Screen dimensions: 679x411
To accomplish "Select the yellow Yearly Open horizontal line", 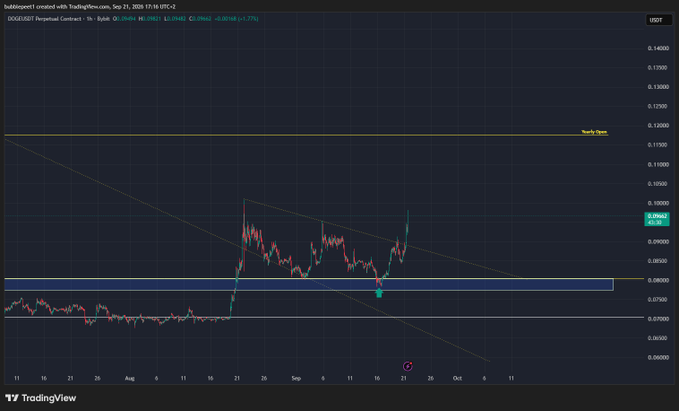I will point(306,135).
